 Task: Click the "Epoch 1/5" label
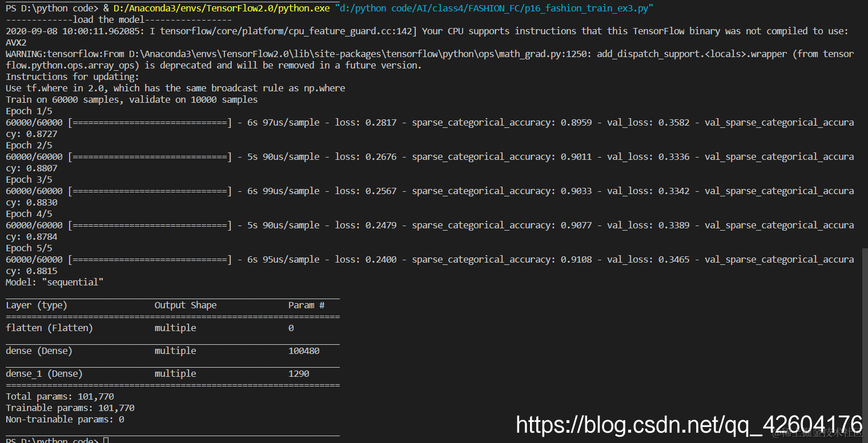29,111
